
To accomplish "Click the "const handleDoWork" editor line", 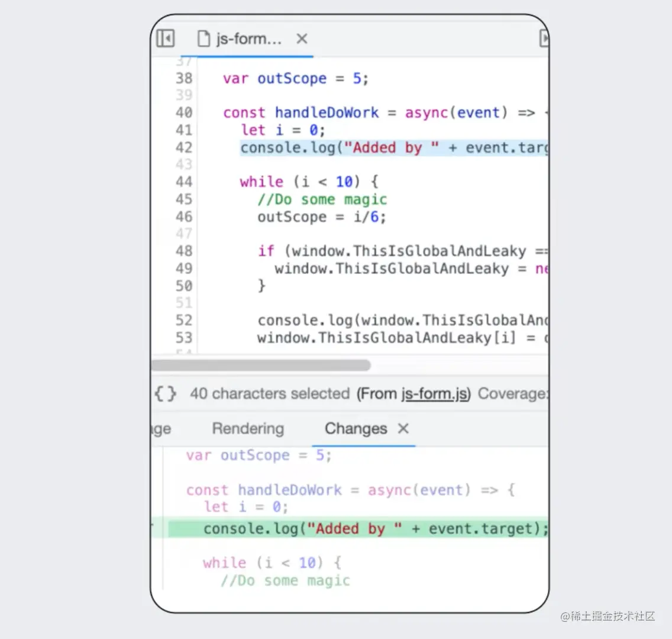I will click(x=385, y=113).
